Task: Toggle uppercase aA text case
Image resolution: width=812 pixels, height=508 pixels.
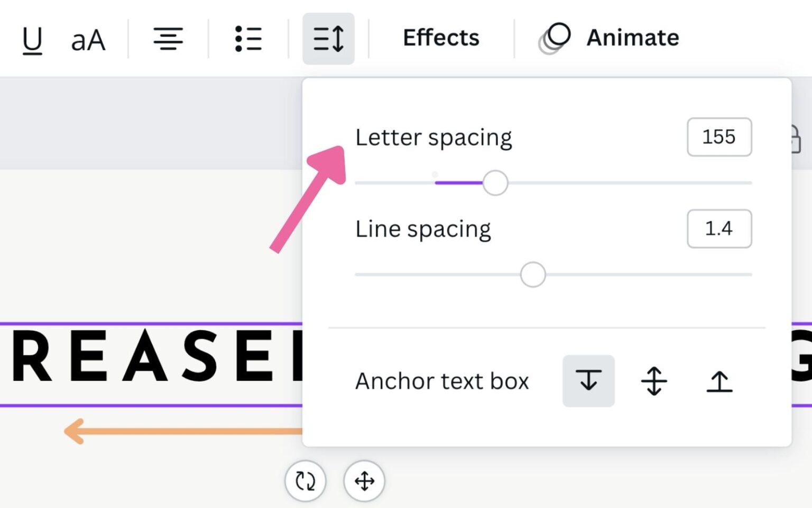Action: 88,40
